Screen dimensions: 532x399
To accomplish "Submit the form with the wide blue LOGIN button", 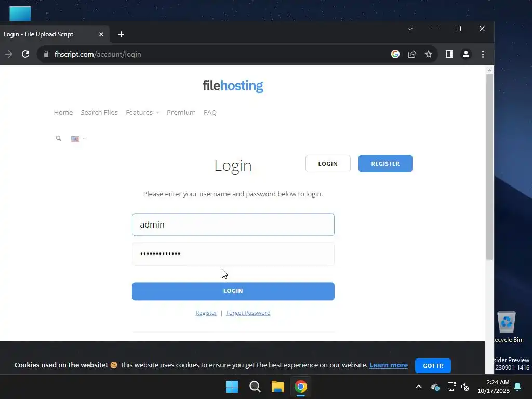I will (x=233, y=291).
